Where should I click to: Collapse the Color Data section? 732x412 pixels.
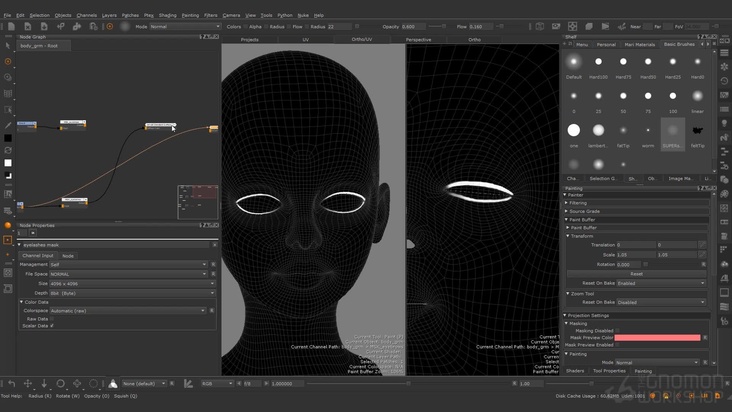[22, 301]
